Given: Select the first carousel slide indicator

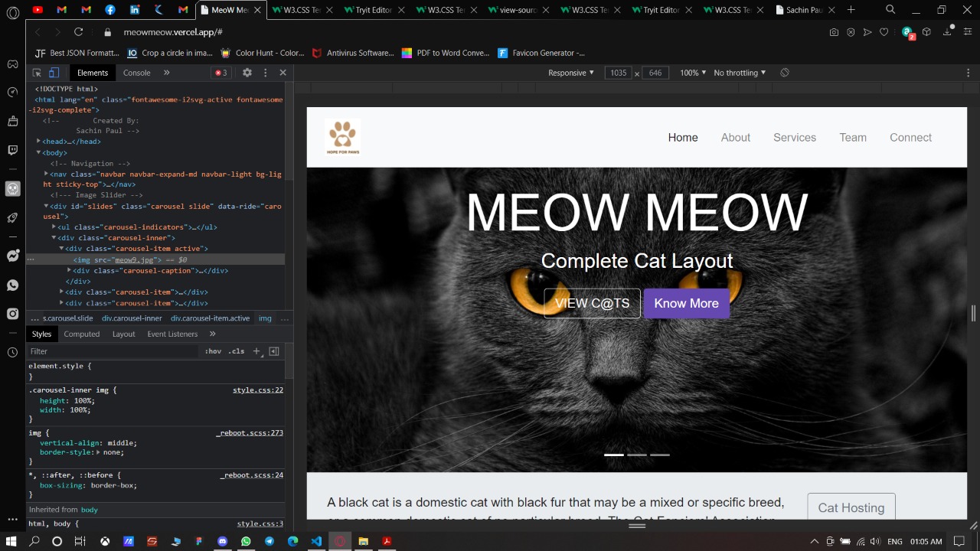Looking at the screenshot, I should 614,455.
